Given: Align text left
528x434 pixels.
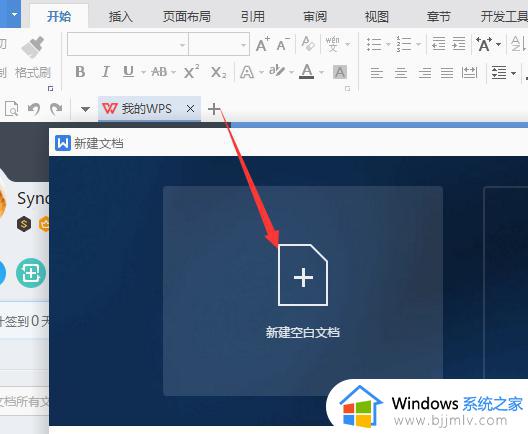Looking at the screenshot, I should pyautogui.click(x=376, y=72).
